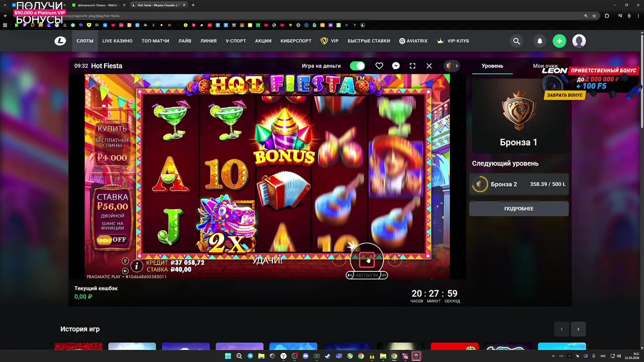Go to АКЦИИ promotions
The height and width of the screenshot is (362, 644).
pos(263,41)
